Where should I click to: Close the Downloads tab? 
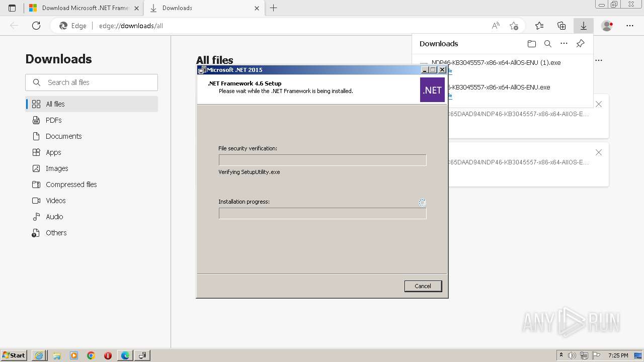click(x=257, y=8)
